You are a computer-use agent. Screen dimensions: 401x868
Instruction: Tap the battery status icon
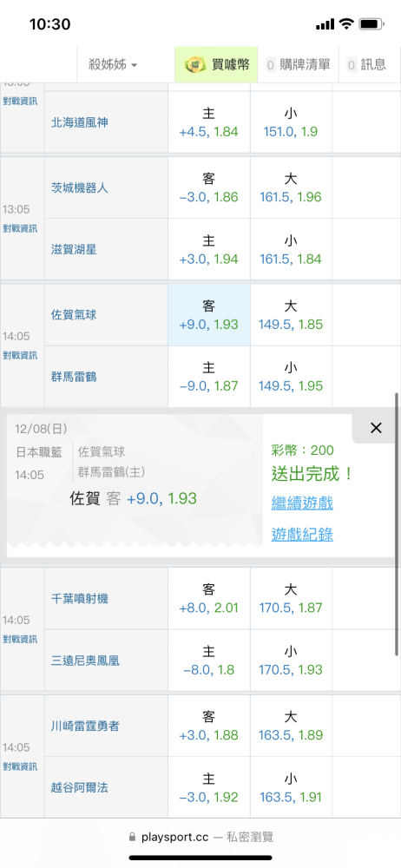tap(371, 23)
